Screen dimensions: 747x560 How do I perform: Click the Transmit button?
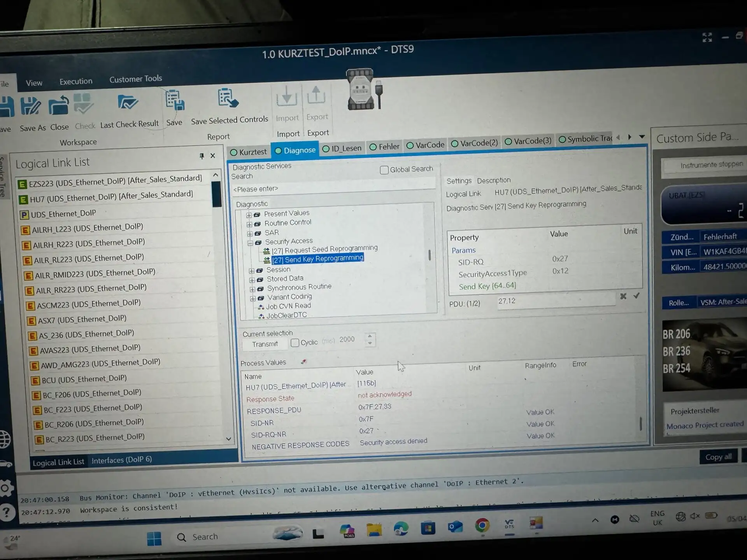coord(265,344)
